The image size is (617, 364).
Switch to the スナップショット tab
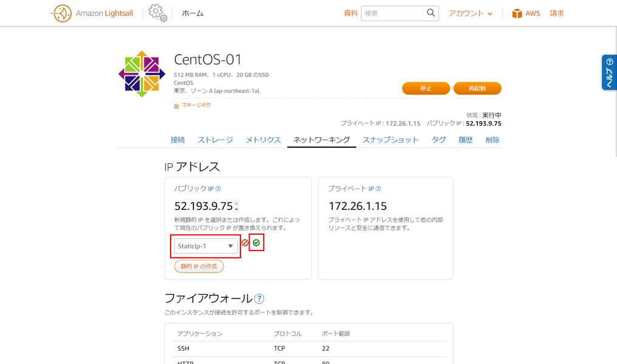click(390, 140)
